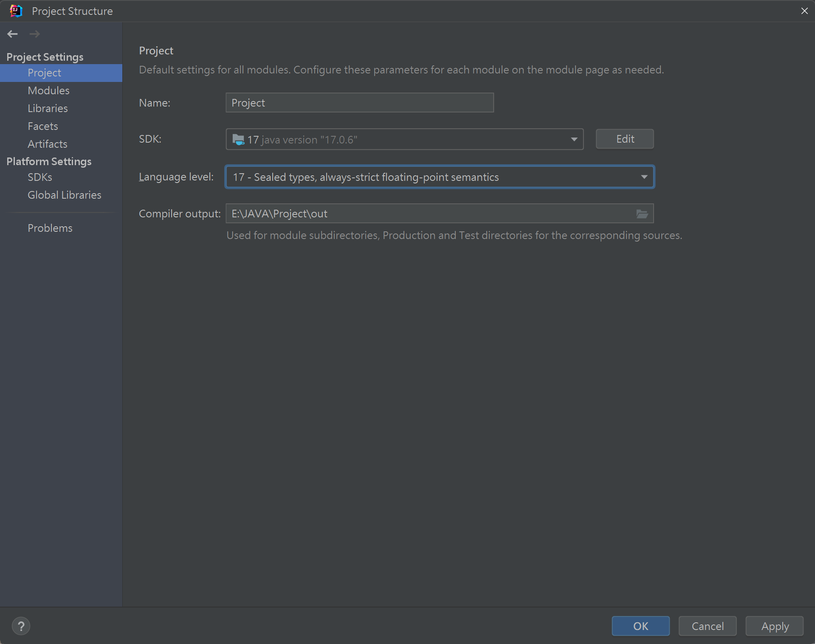Click the IntelliJ logo in title bar
The image size is (815, 644).
point(16,11)
